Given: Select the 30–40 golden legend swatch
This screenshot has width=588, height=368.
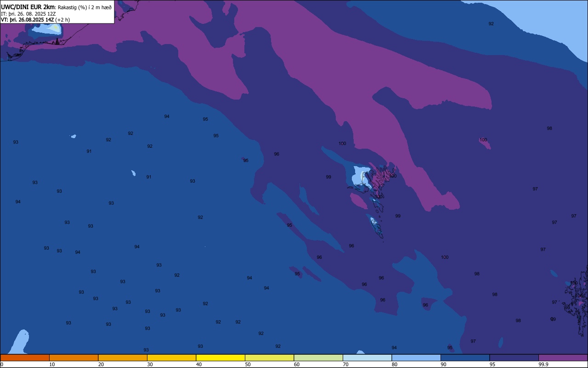Looking at the screenshot, I should pyautogui.click(x=171, y=357).
